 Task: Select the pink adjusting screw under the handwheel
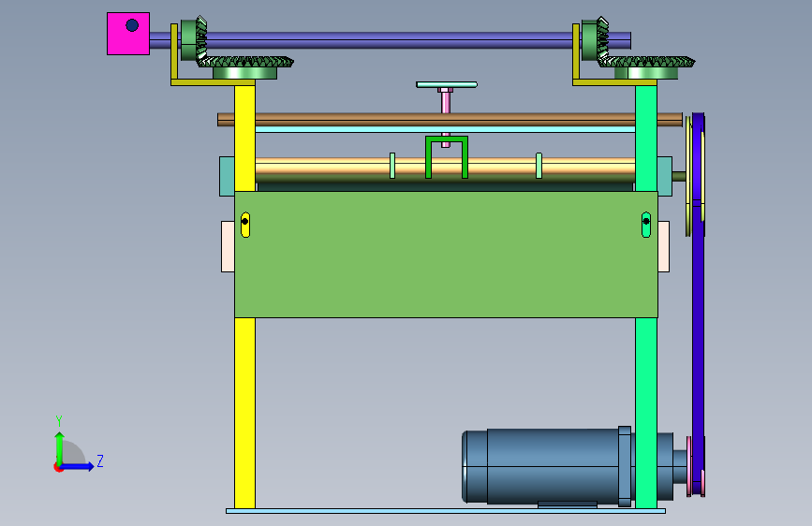[446, 101]
